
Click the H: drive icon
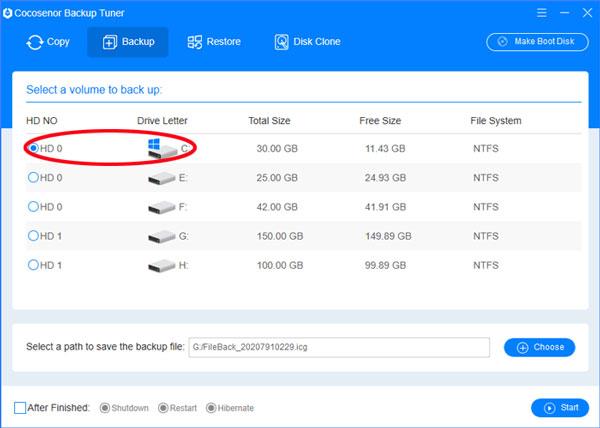[x=162, y=266]
